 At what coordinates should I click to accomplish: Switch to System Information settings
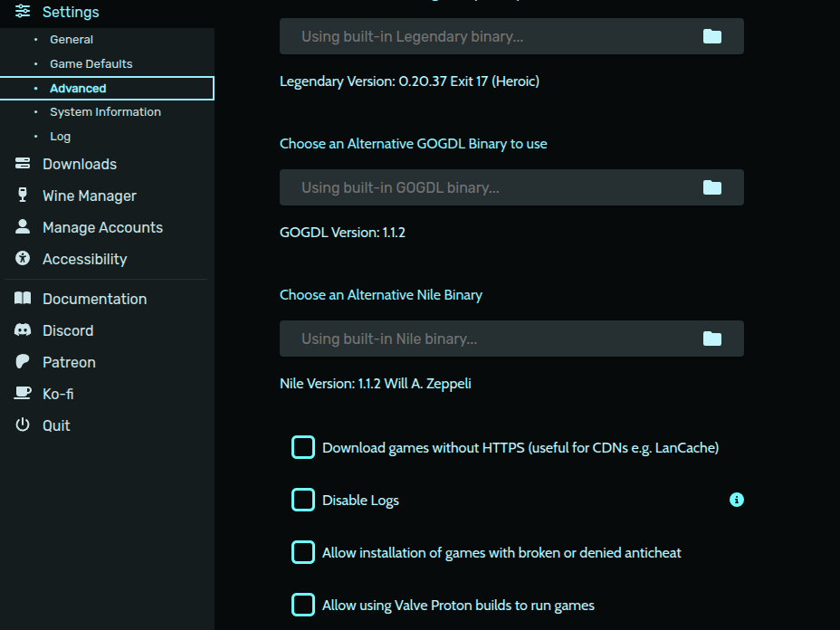point(105,112)
